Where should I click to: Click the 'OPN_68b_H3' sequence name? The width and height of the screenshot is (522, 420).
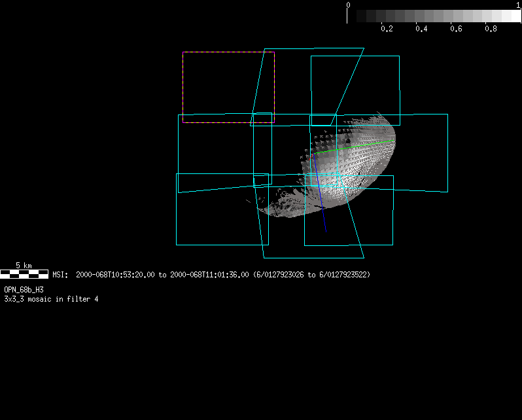[x=24, y=290]
